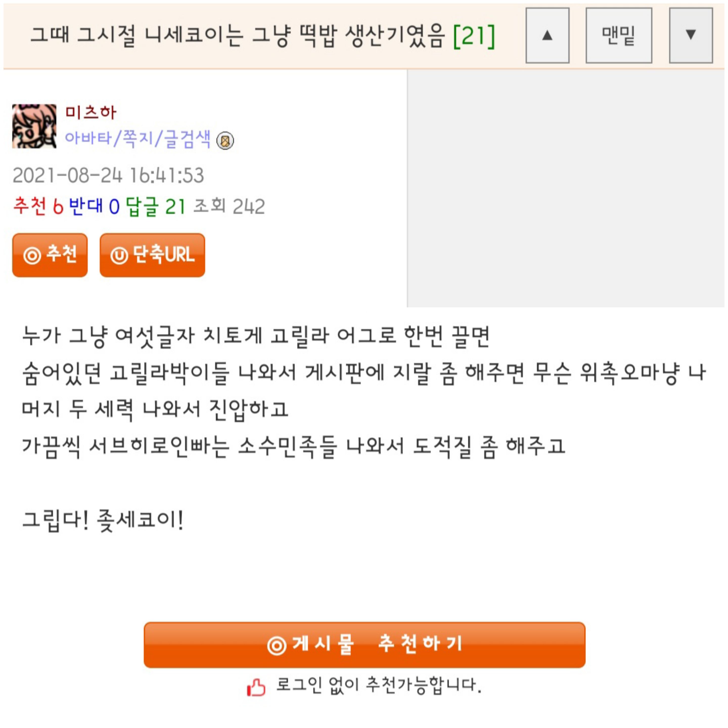Viewport: 728px width, 728px height.
Task: Click the up arrow navigation button
Action: [x=547, y=35]
